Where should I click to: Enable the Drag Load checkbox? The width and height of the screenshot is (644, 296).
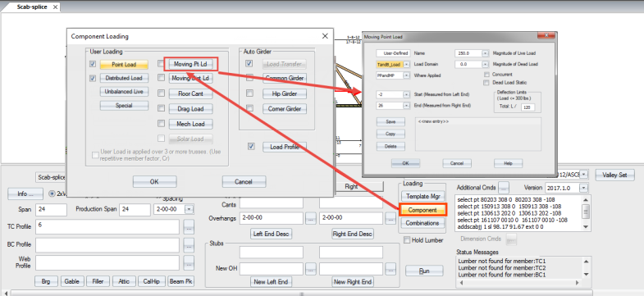click(x=161, y=108)
